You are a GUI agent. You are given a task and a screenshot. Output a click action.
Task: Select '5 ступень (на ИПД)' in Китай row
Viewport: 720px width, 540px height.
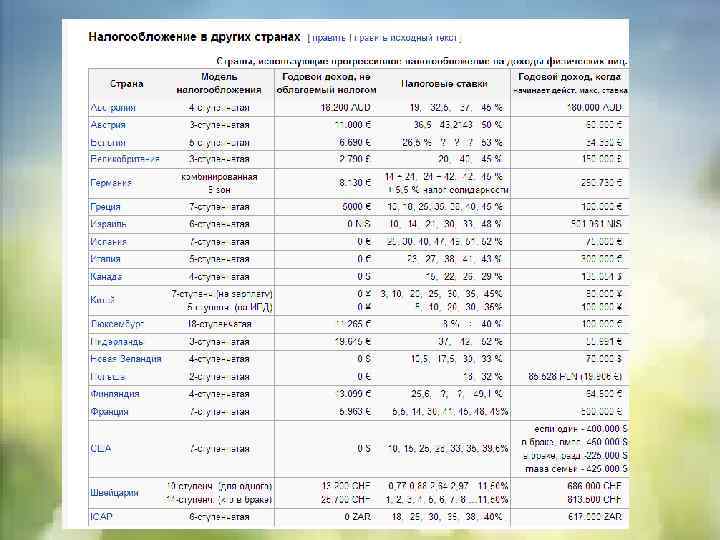[229, 307]
